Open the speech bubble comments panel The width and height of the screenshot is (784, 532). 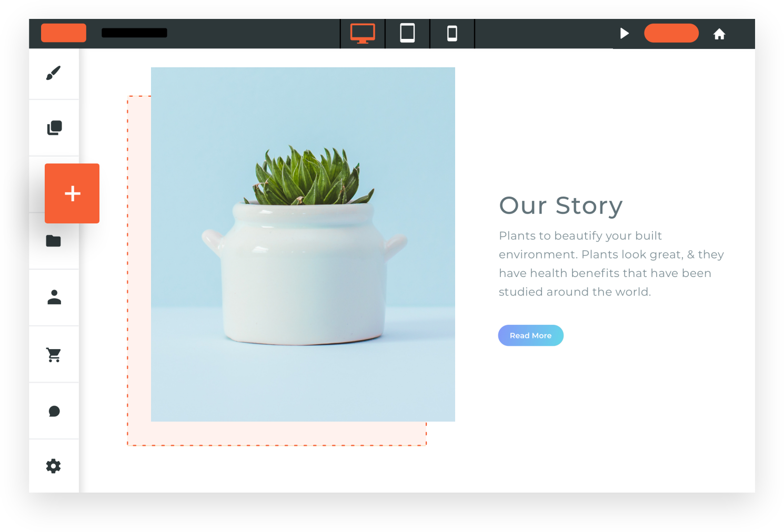tap(54, 411)
